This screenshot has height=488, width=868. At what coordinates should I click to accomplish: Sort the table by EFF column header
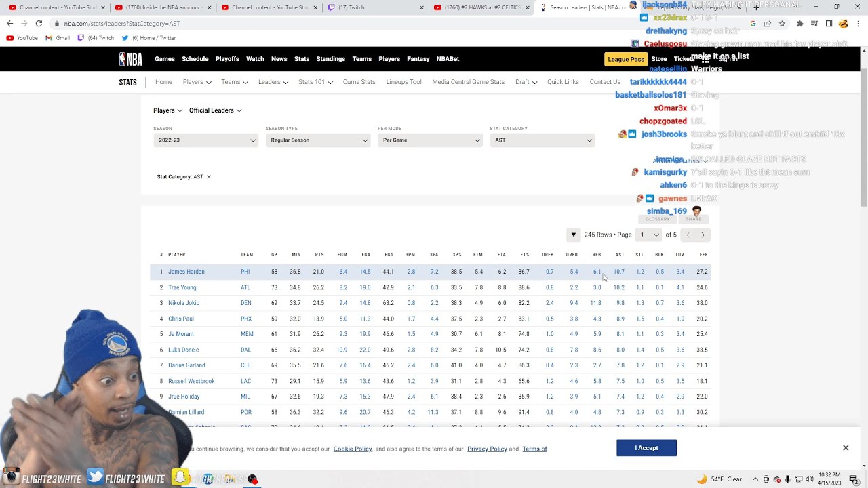(703, 255)
